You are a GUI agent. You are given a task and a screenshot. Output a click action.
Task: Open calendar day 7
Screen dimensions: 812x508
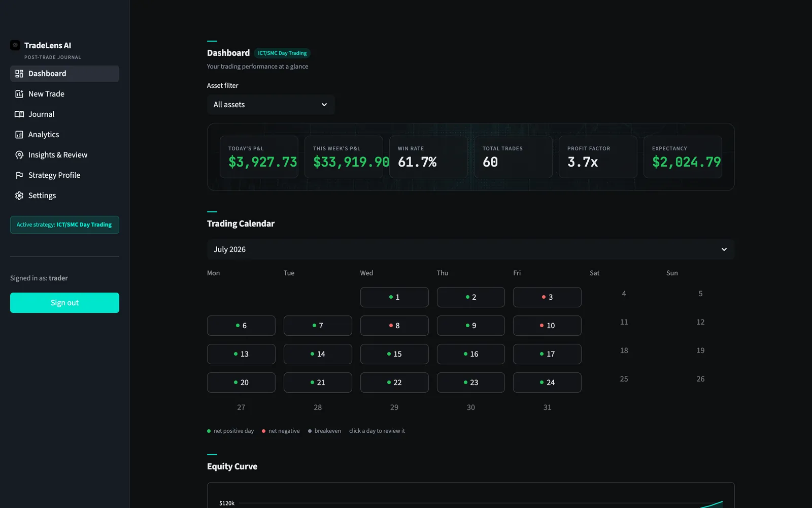click(318, 326)
